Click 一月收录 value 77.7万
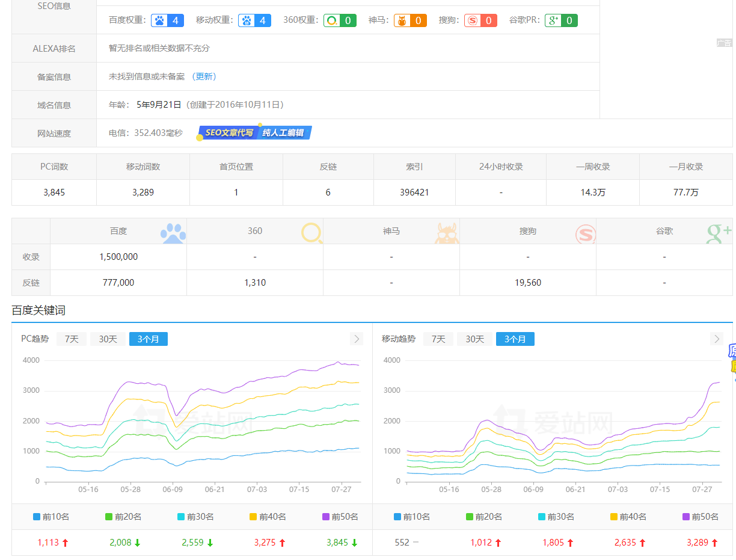 click(686, 192)
